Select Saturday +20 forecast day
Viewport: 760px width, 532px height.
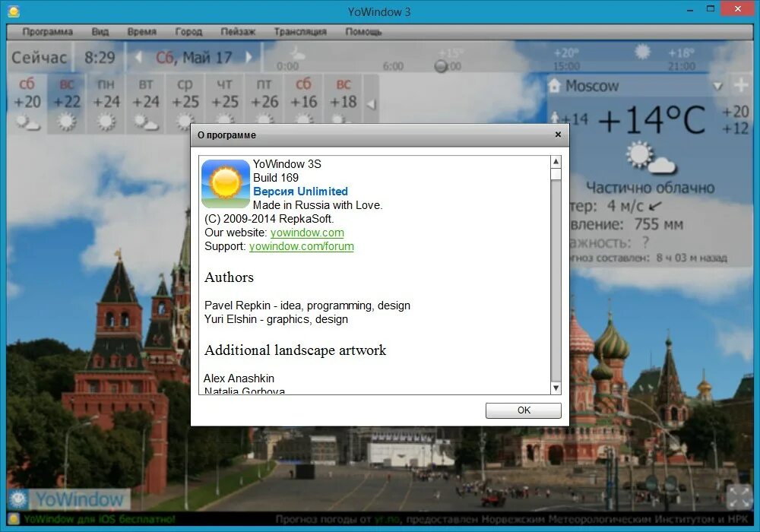pyautogui.click(x=27, y=103)
